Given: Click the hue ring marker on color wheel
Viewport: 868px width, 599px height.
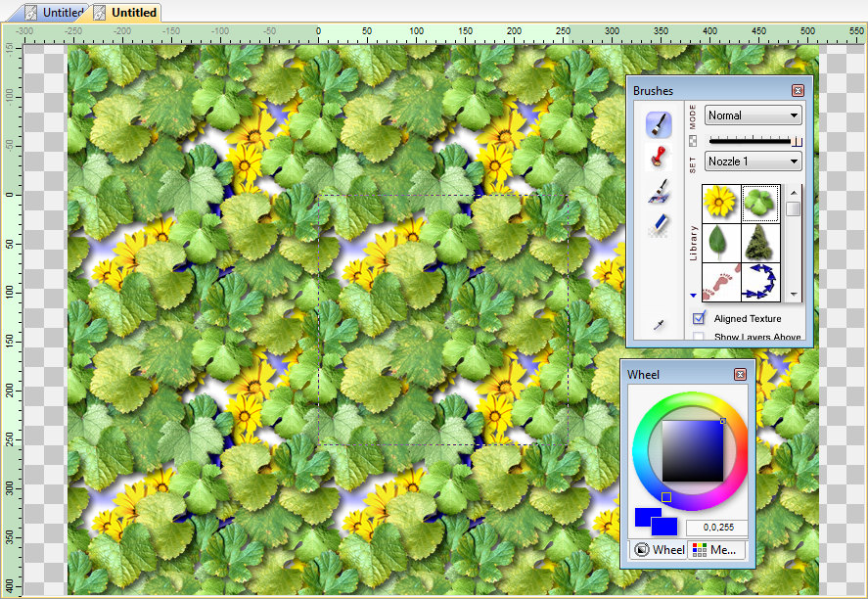Looking at the screenshot, I should click(x=666, y=497).
